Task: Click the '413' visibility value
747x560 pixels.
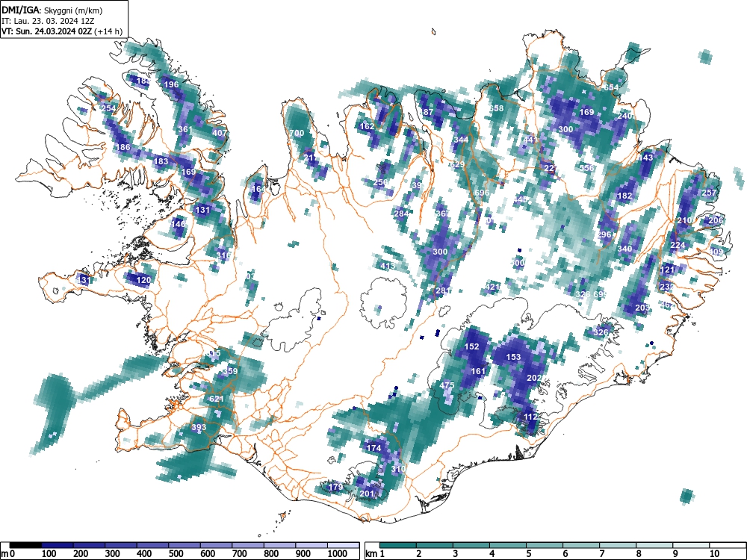Action: (x=387, y=266)
